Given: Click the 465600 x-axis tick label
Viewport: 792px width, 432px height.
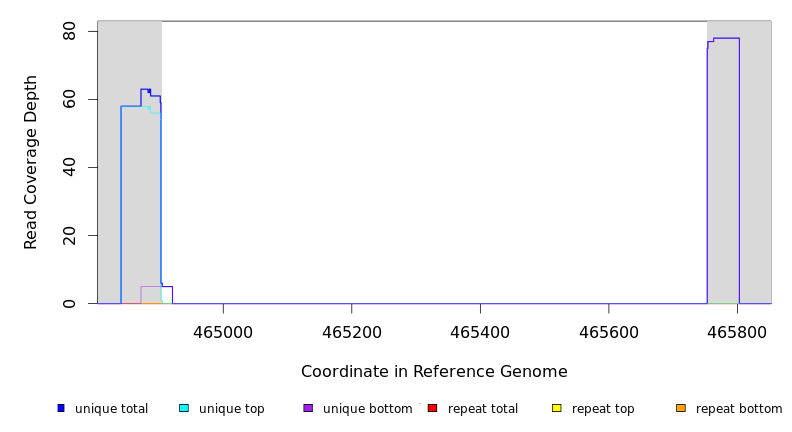Looking at the screenshot, I should point(609,328).
